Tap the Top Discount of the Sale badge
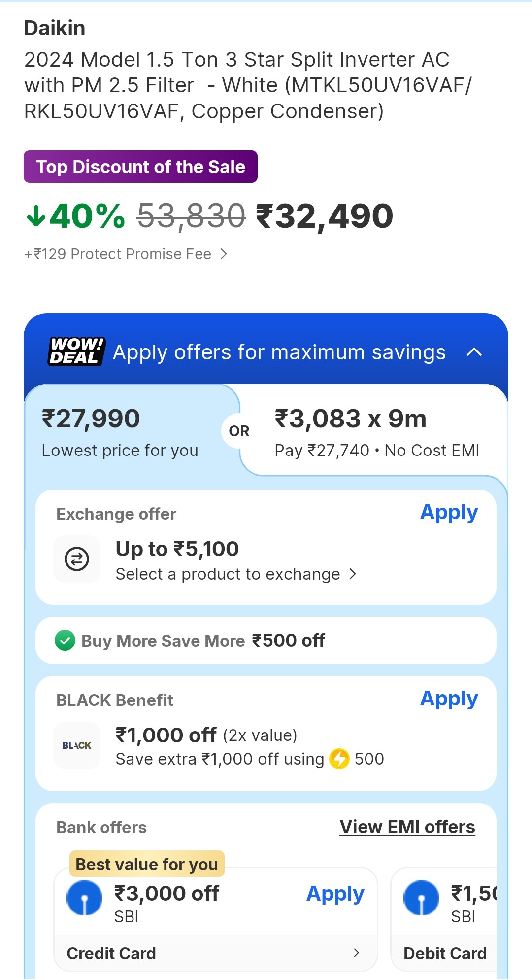 (x=140, y=167)
